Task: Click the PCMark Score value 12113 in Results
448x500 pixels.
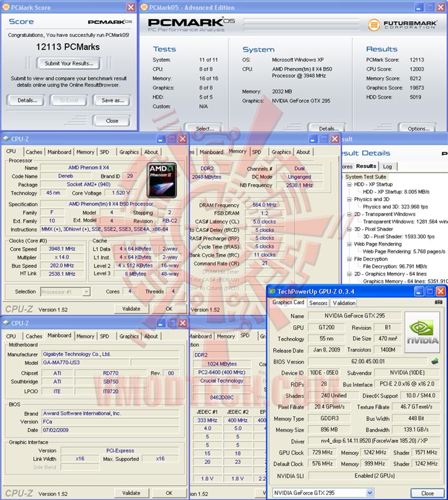Action: (x=417, y=60)
